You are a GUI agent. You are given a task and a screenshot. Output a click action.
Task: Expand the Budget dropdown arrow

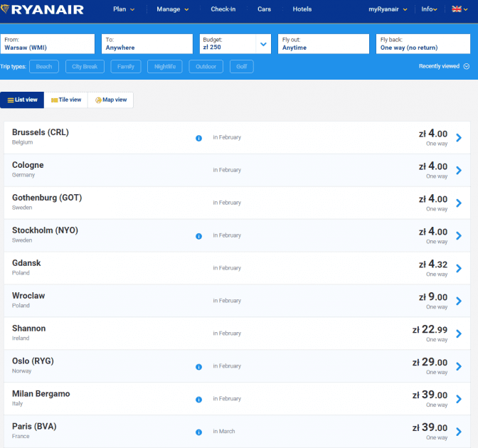coord(263,44)
